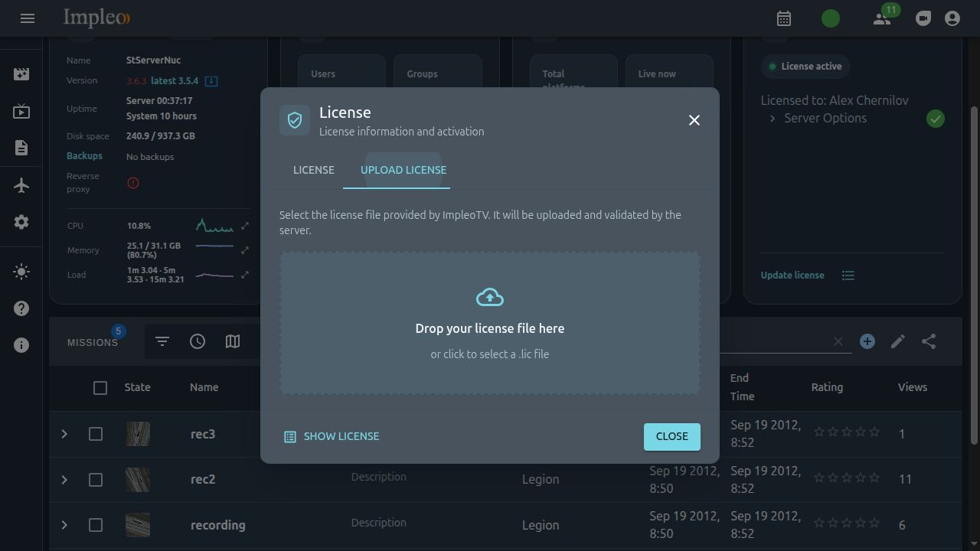Open the users icon with badge 11
980x551 pixels.
click(882, 18)
